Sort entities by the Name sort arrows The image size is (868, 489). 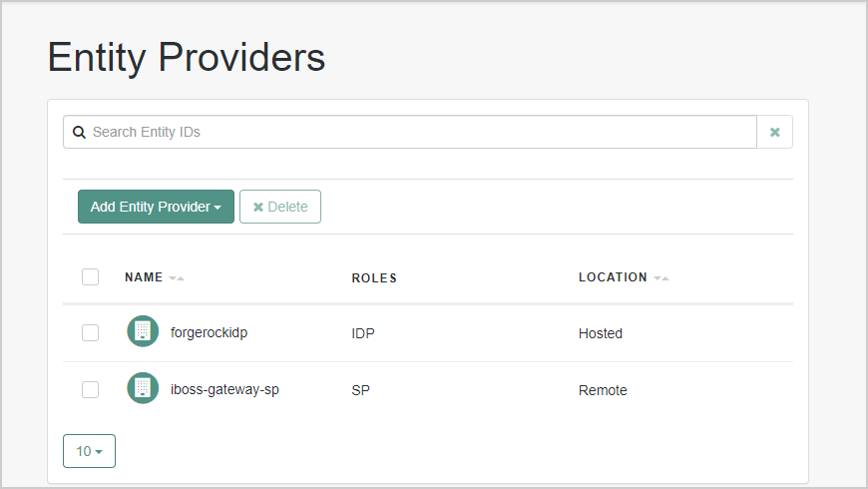click(x=177, y=278)
